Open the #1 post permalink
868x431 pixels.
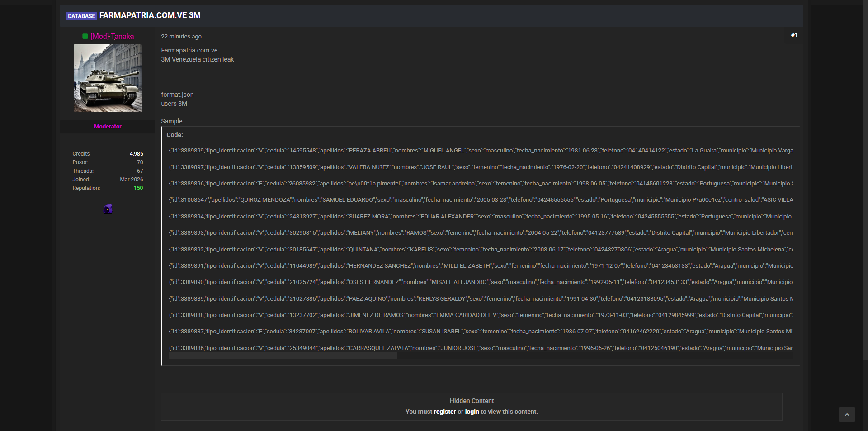click(794, 35)
